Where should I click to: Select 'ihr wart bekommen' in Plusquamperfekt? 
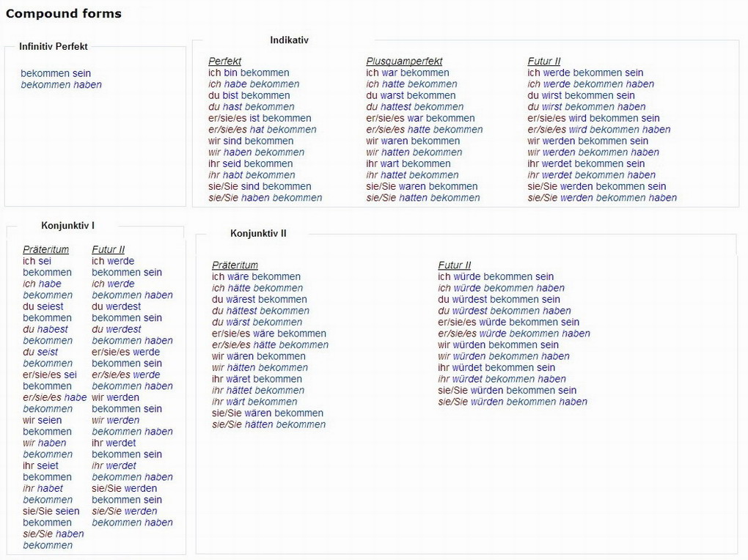click(408, 163)
